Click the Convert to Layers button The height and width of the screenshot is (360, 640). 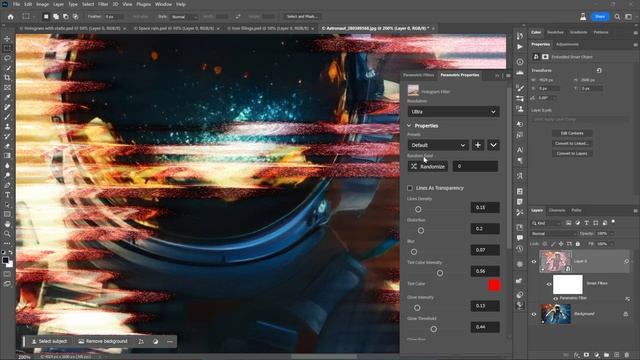coord(572,153)
